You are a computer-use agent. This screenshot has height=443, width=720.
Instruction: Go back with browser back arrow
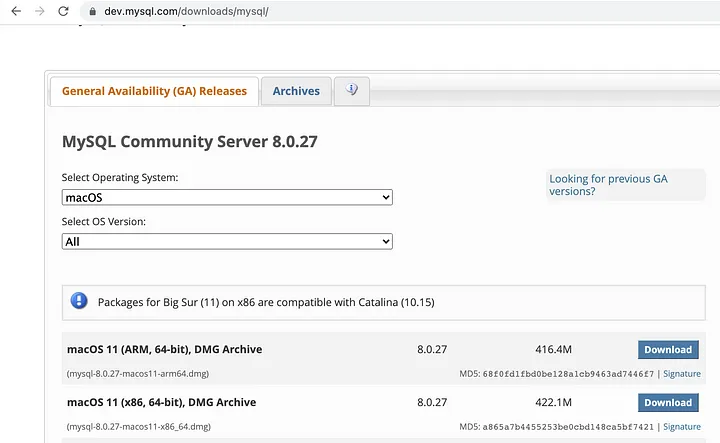(16, 11)
